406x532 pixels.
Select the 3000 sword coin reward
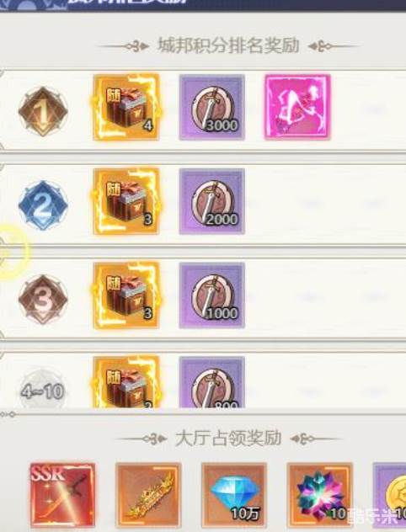tap(211, 107)
